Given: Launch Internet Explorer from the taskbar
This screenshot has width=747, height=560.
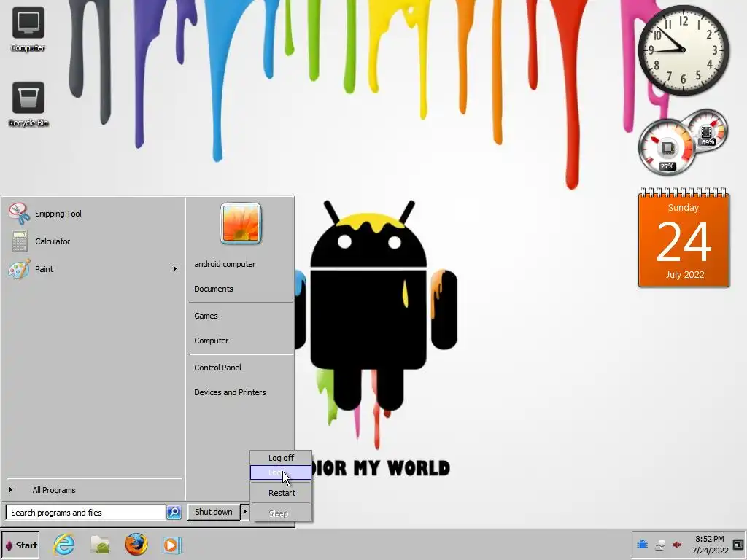Looking at the screenshot, I should click(x=64, y=545).
